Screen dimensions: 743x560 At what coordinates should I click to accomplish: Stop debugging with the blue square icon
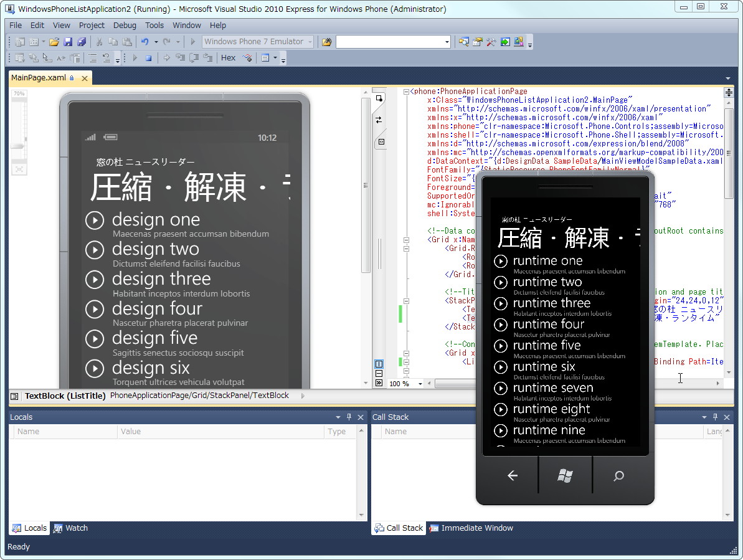pos(148,58)
